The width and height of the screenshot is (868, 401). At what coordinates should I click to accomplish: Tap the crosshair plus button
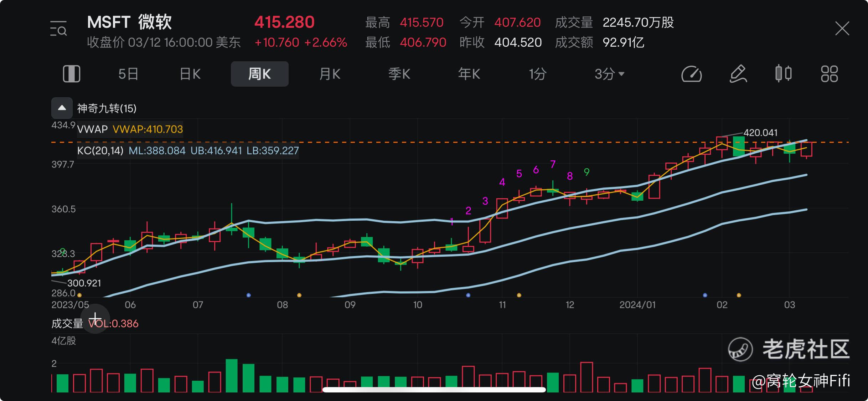click(x=95, y=319)
